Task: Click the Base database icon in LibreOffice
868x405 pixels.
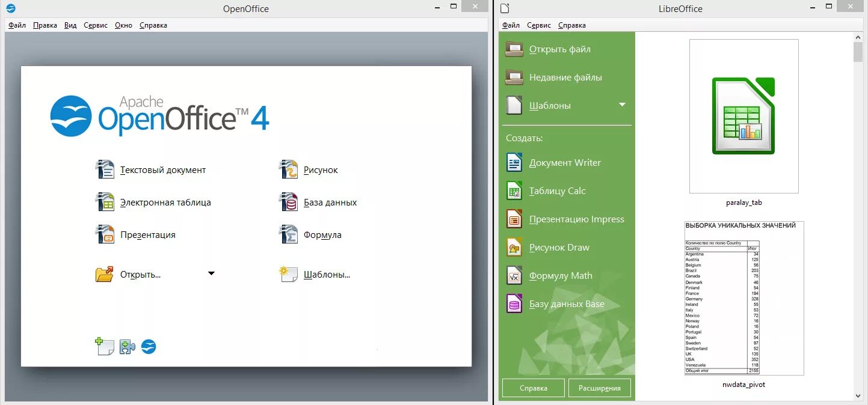Action: pyautogui.click(x=514, y=303)
